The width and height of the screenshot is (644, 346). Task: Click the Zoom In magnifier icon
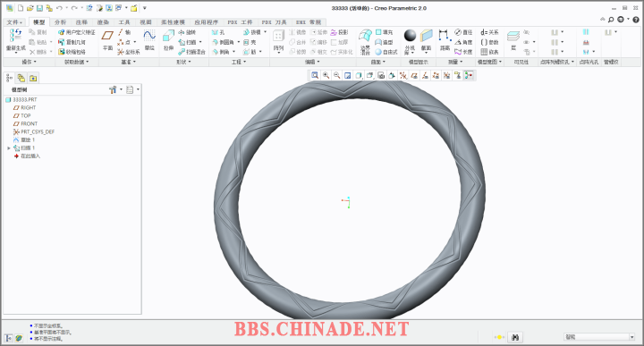(326, 75)
